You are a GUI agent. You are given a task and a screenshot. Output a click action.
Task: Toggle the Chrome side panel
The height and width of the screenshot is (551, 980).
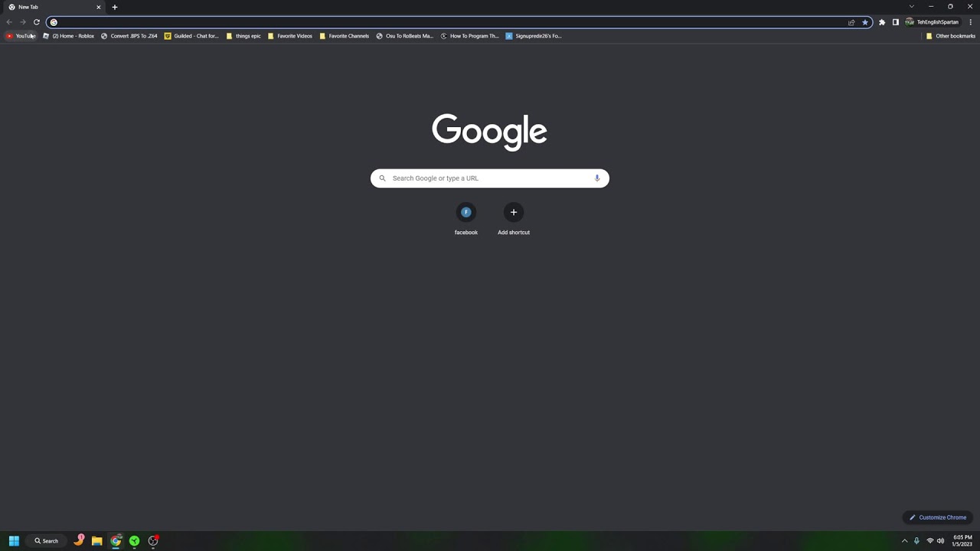896,22
